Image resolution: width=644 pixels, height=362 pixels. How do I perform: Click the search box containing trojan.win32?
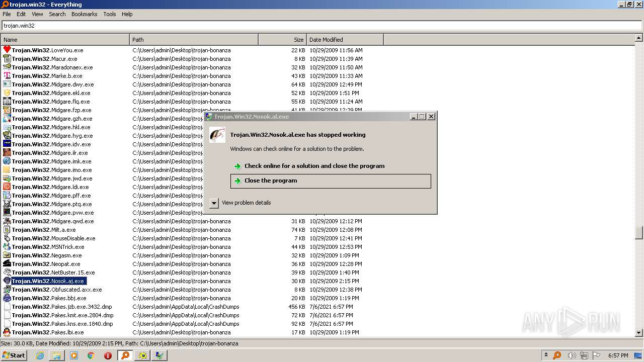click(x=321, y=26)
